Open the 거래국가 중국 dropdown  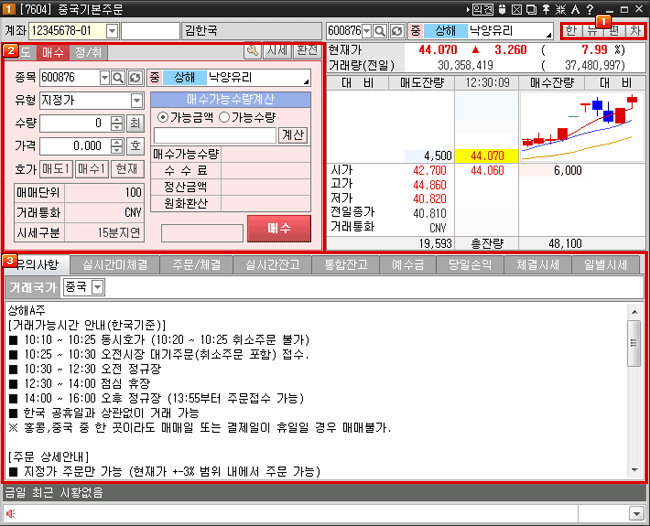point(97,287)
